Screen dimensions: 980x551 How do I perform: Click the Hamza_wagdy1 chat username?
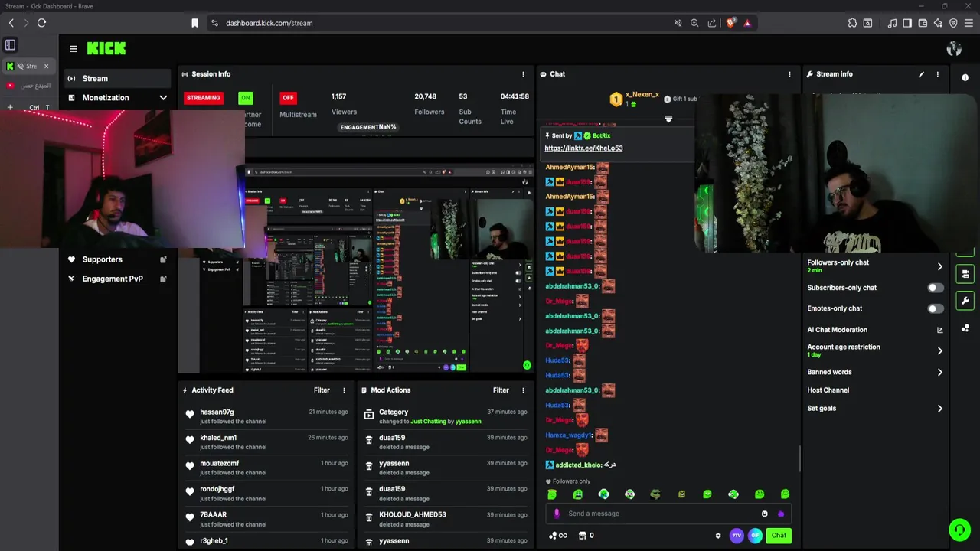tap(568, 435)
